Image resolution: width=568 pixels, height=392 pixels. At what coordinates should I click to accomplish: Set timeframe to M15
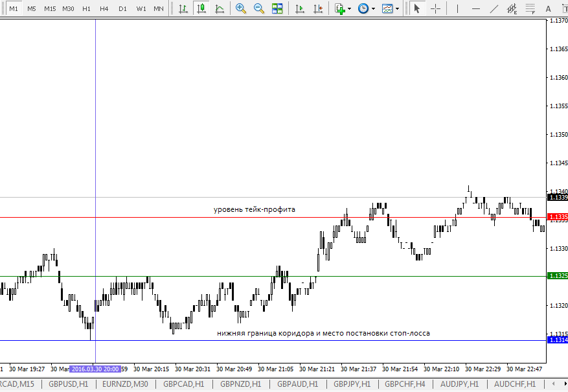pos(50,8)
